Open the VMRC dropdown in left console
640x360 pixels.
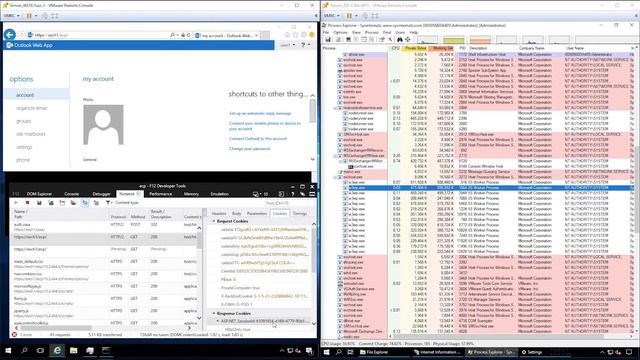click(x=11, y=16)
